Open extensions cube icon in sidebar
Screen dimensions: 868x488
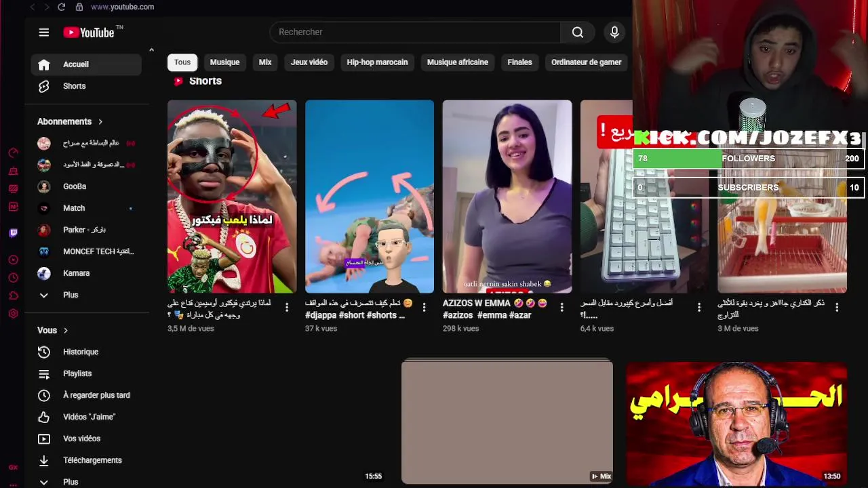point(13,296)
